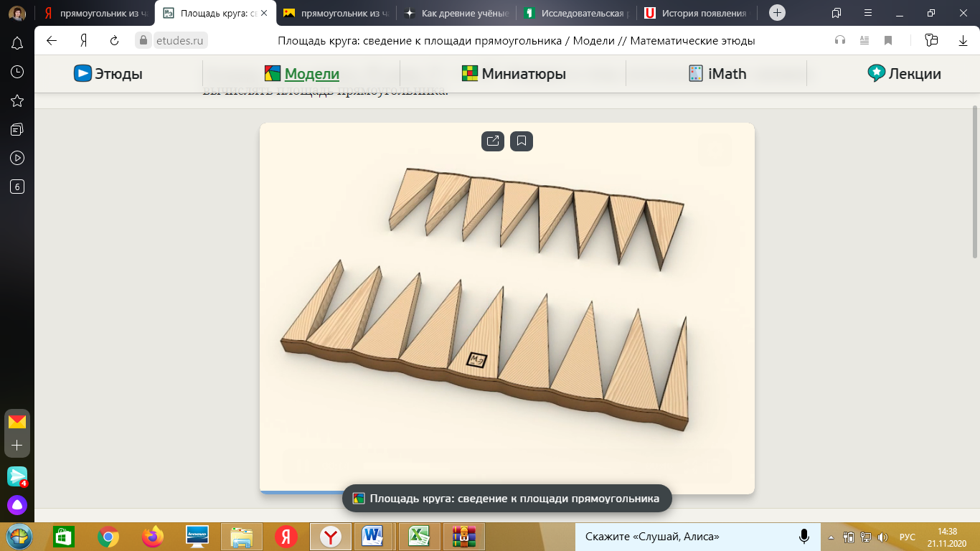This screenshot has width=980, height=551.
Task: Click the etudes.ru domain in address bar
Action: 179,41
